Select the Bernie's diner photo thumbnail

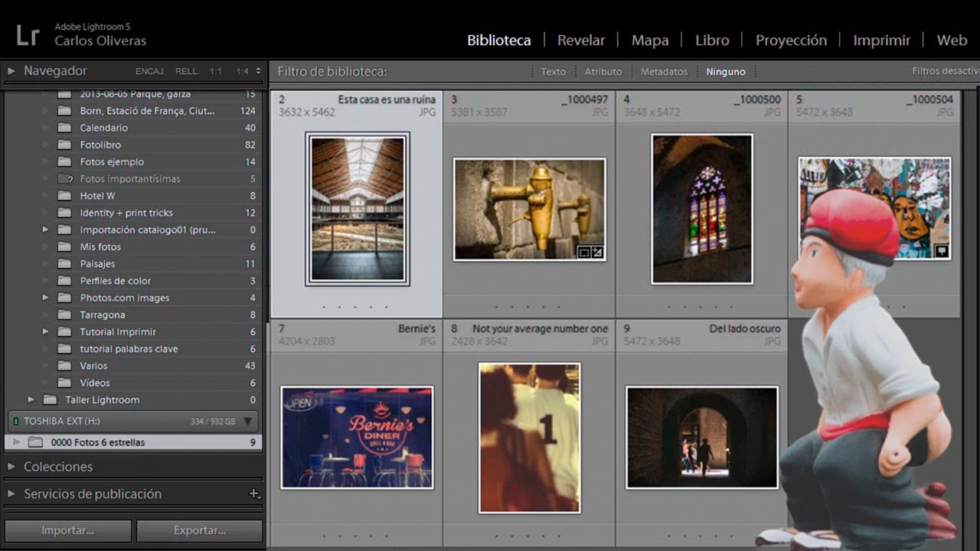click(x=357, y=437)
